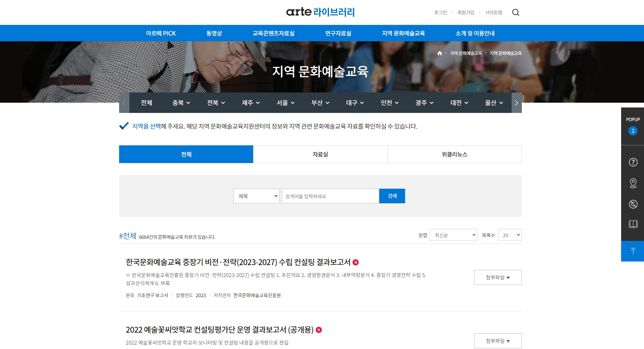Switch to the 자료실 tab
This screenshot has width=644, height=349.
320,154
